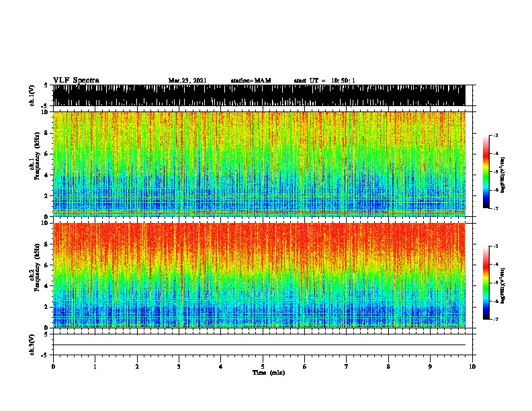Click the "10" kHz tick on ch.2 spectrogram
The width and height of the screenshot is (532, 411).
tap(45, 223)
